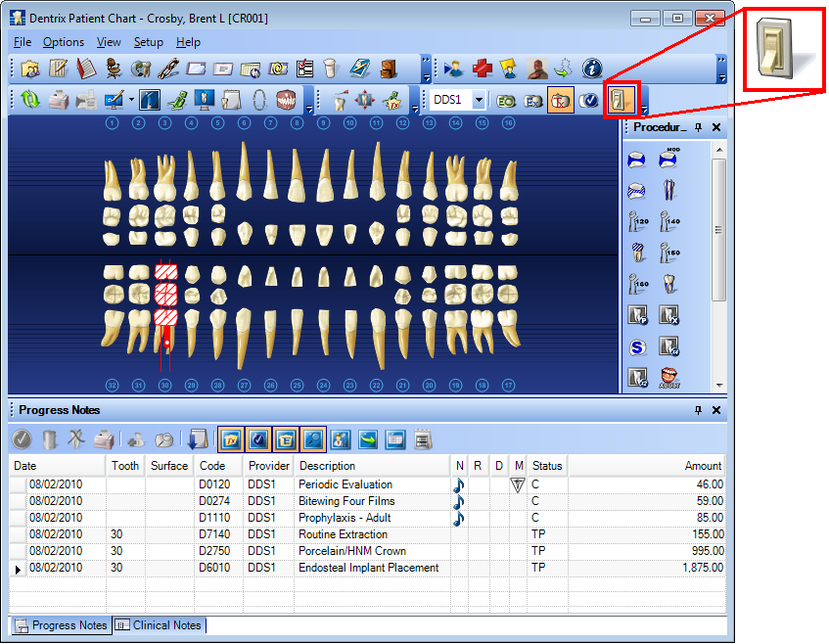Toggle treatment plan filter in Progress Notes
This screenshot has width=829, height=644.
click(x=231, y=439)
